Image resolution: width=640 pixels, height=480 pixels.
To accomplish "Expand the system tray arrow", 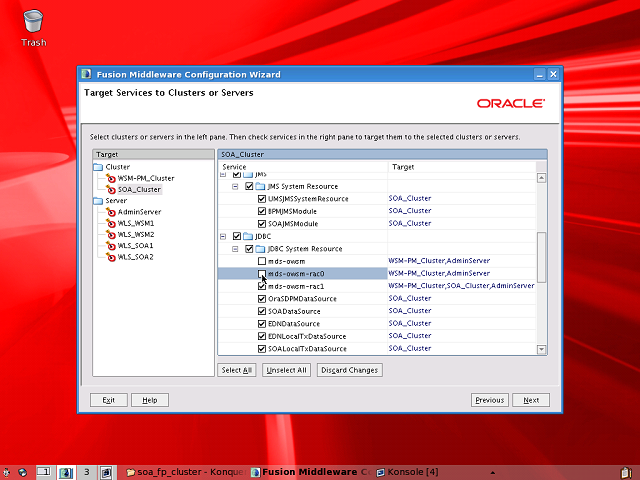I will [493, 473].
